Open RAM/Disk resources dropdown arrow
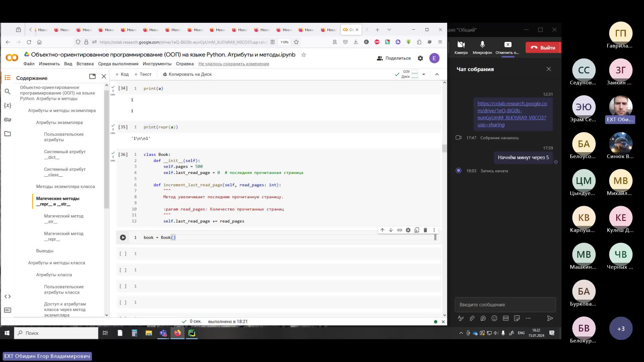 click(424, 74)
